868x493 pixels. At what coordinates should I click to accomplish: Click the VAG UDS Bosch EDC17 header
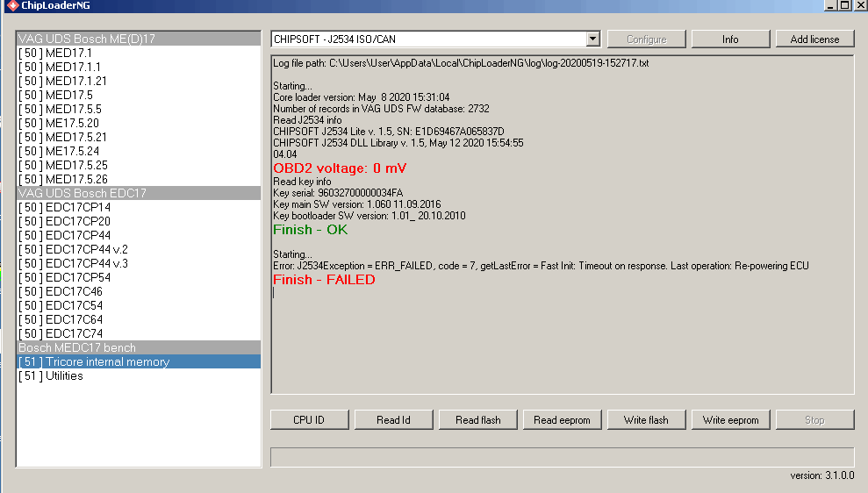82,193
